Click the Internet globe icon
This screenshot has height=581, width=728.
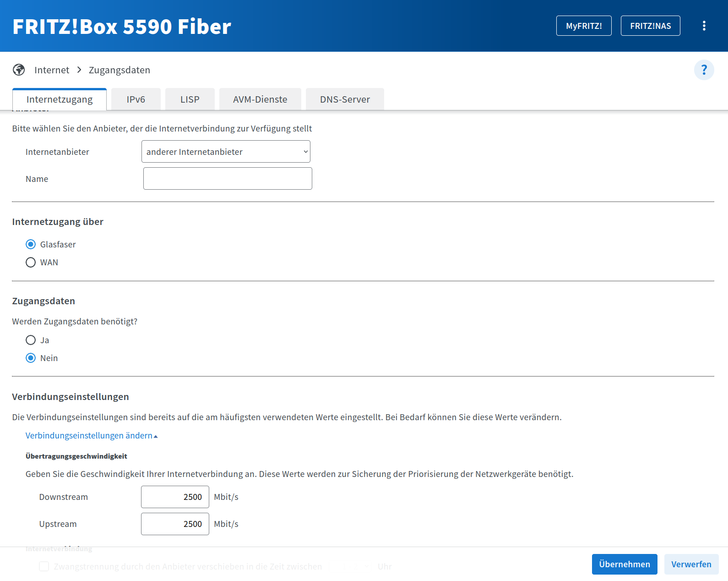coord(19,70)
